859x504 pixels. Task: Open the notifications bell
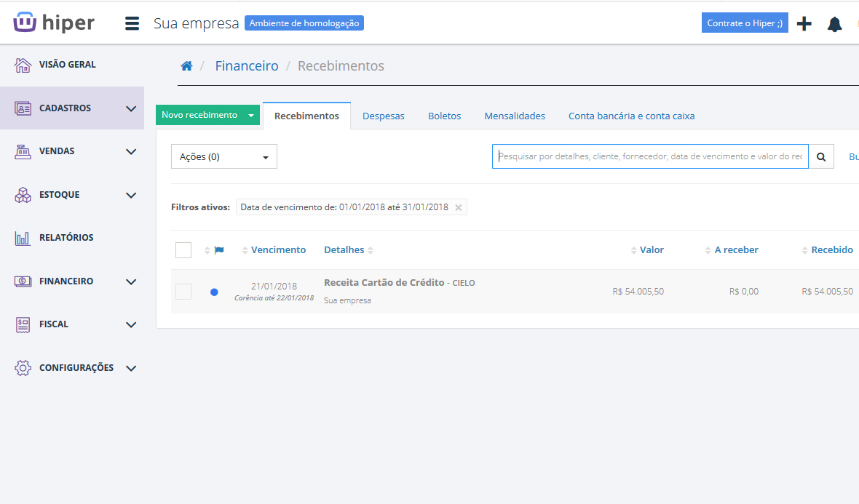click(834, 24)
